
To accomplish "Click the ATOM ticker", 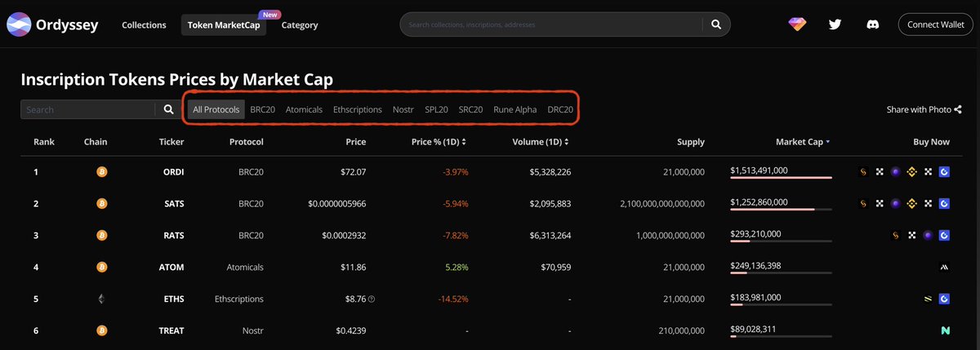I will (x=172, y=267).
